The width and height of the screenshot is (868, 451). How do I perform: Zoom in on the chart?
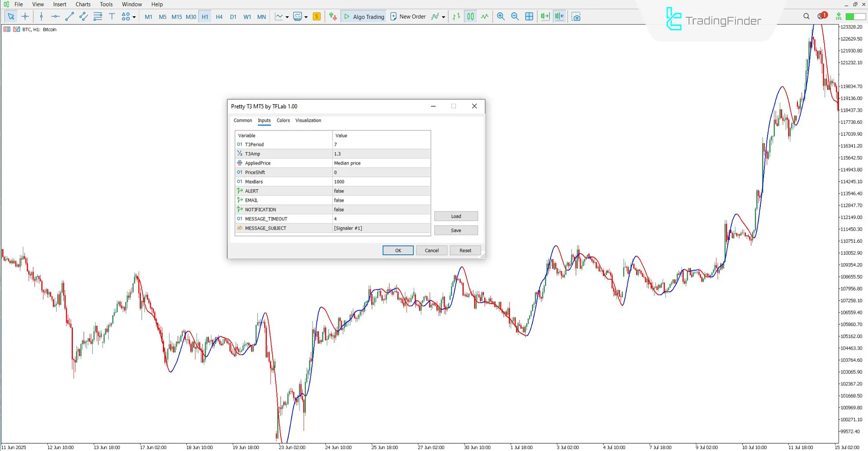coord(500,16)
